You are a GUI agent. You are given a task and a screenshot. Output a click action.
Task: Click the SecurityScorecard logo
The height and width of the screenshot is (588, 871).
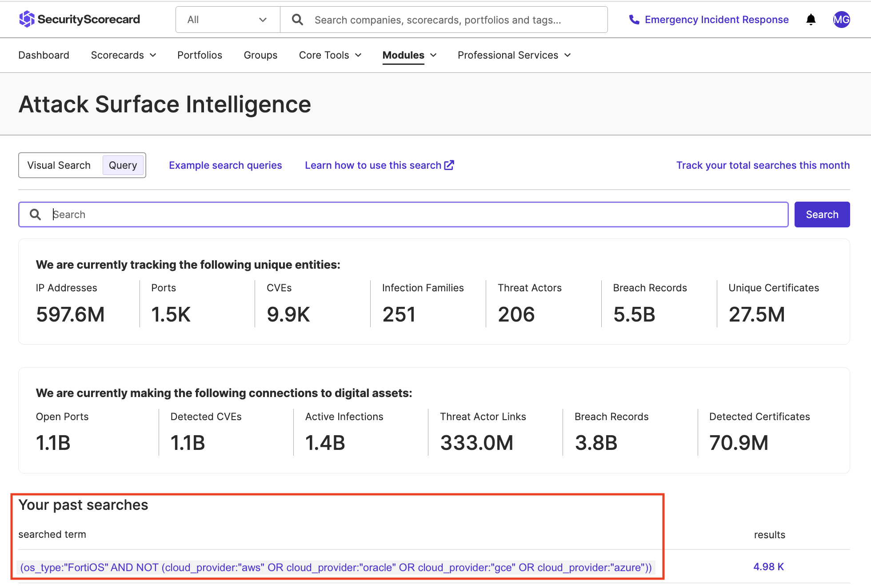tap(80, 19)
